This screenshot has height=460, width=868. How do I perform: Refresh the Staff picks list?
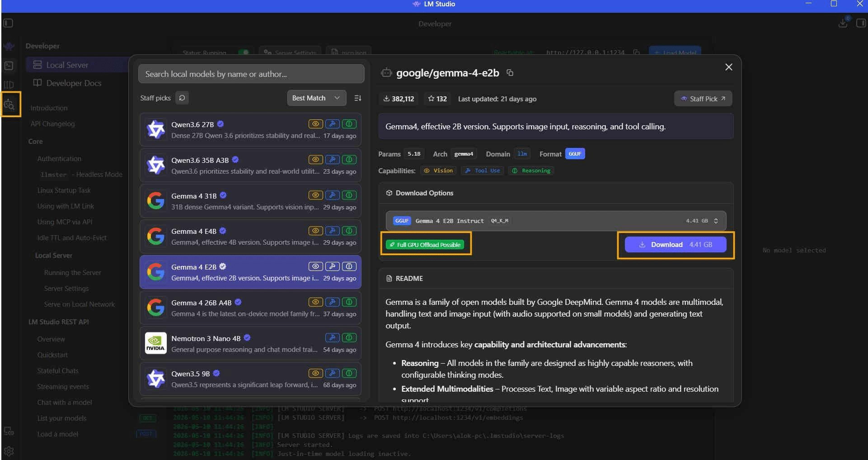[x=182, y=98]
